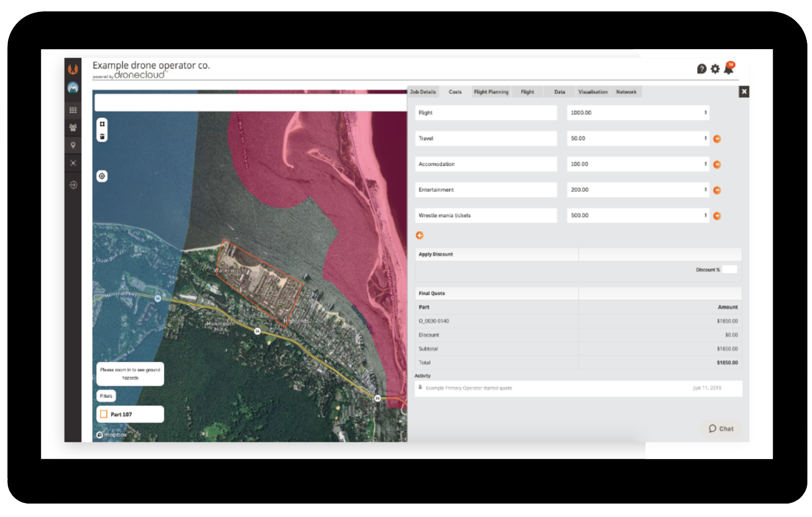
Task: Click the Accomodation amount field
Action: point(637,164)
